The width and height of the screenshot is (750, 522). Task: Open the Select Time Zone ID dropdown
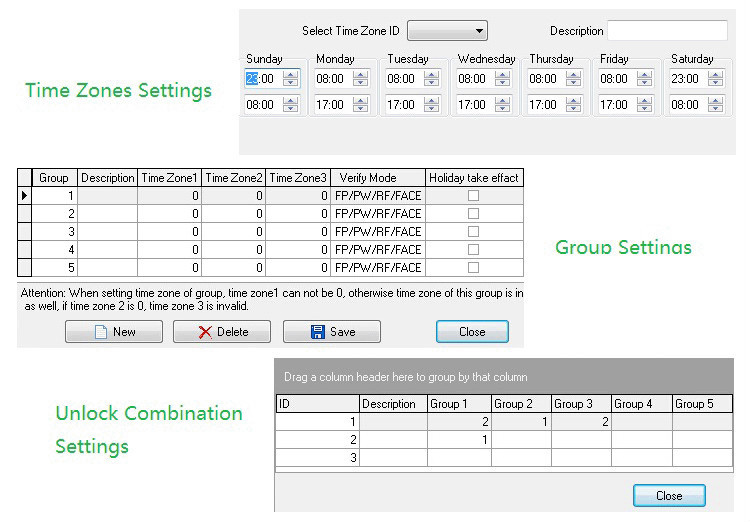[x=447, y=31]
